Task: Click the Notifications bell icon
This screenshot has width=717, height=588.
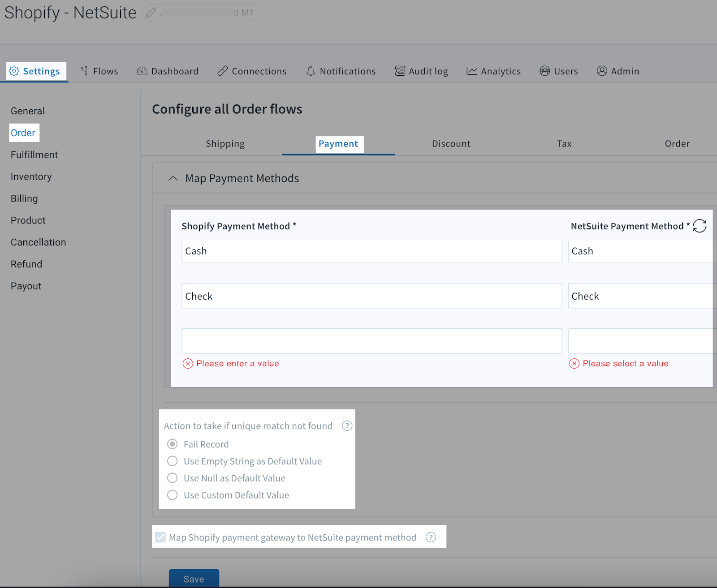Action: [x=311, y=71]
